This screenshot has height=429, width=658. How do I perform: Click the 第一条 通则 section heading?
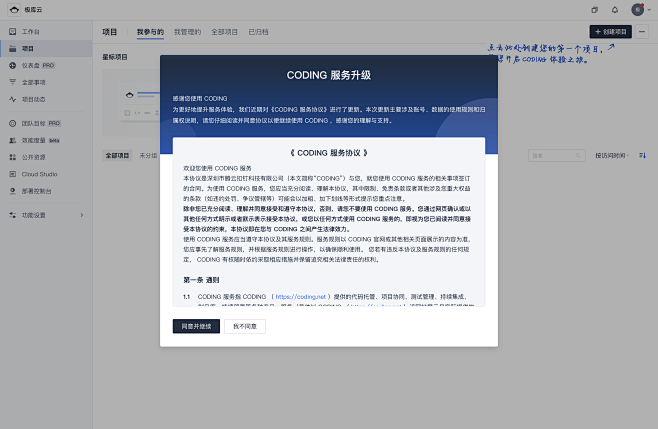(x=201, y=280)
